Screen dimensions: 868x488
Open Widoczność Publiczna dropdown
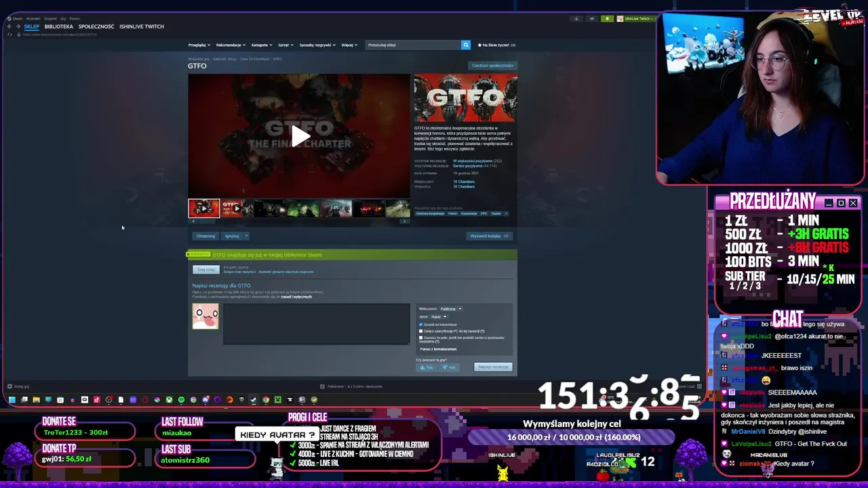[451, 309]
